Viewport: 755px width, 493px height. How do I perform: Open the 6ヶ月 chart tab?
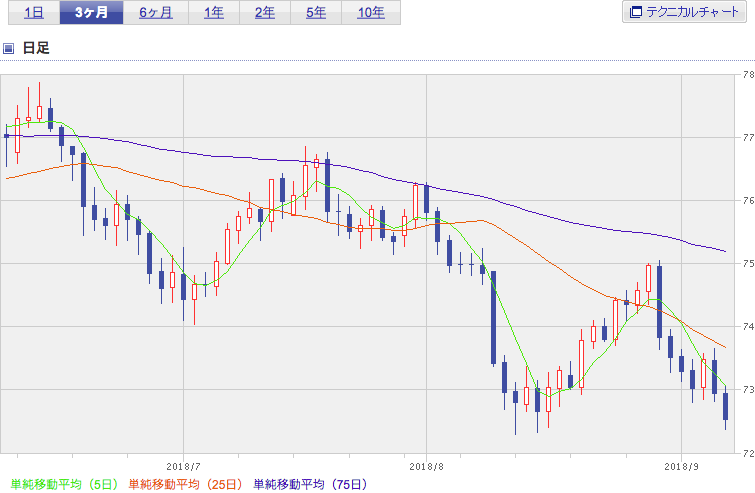pyautogui.click(x=156, y=13)
